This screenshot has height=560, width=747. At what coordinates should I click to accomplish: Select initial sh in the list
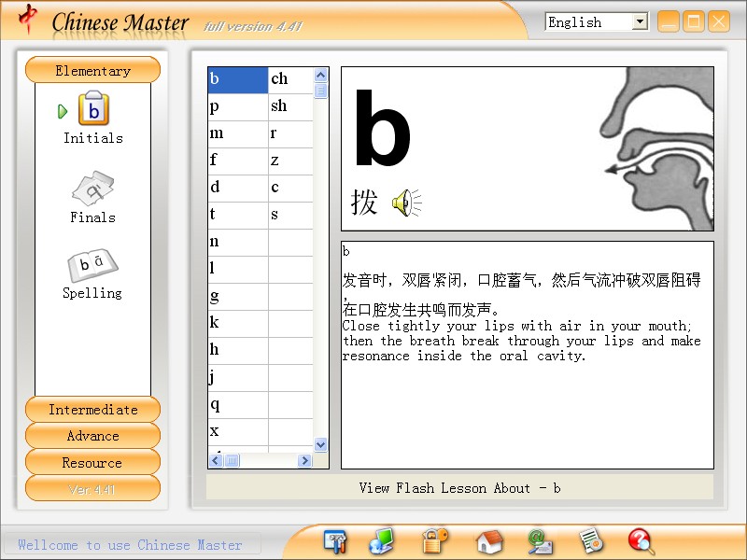[x=290, y=106]
